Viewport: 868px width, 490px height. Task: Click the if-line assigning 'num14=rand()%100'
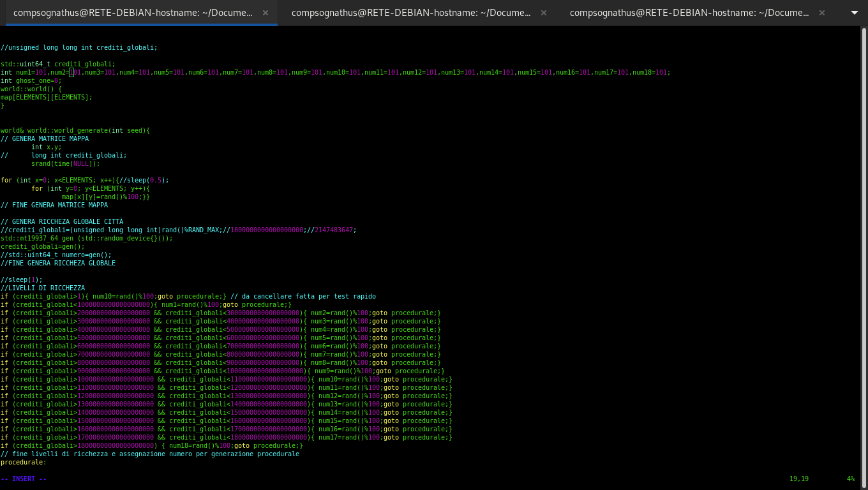point(227,412)
